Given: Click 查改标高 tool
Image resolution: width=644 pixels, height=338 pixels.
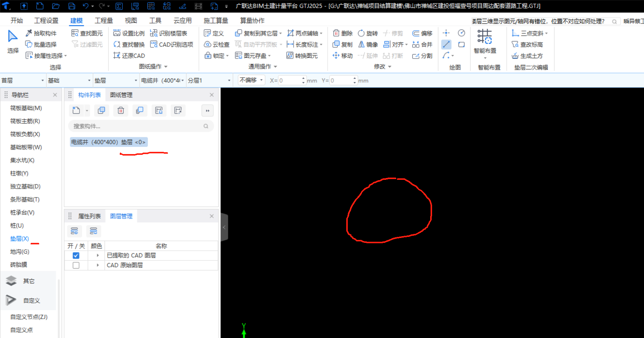Looking at the screenshot, I should click(x=527, y=44).
